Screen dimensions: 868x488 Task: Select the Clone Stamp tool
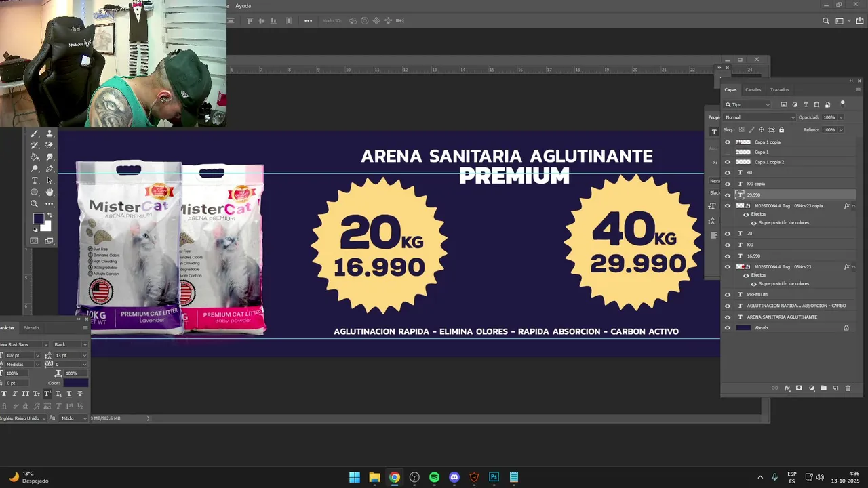pos(50,134)
